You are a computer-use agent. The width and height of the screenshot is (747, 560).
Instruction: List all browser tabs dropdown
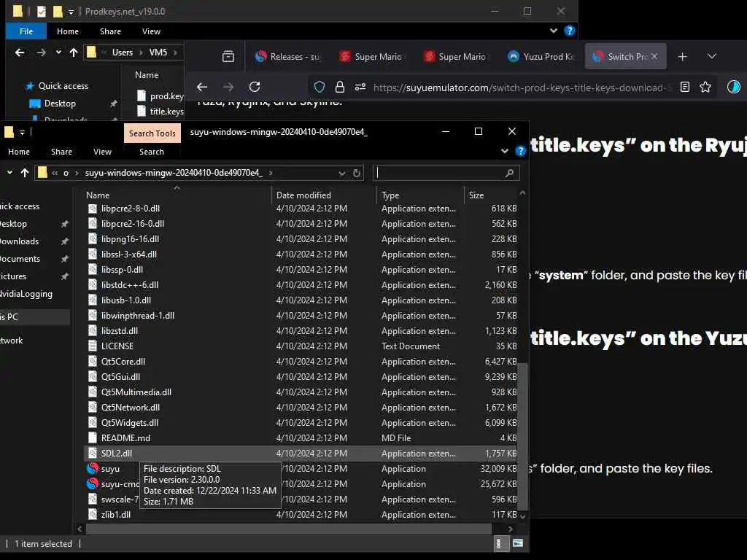712,56
